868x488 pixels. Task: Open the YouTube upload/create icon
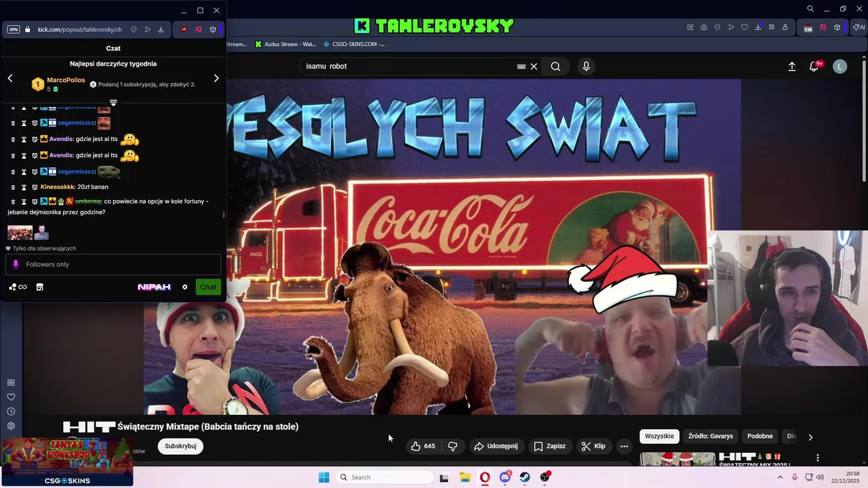[x=791, y=66]
